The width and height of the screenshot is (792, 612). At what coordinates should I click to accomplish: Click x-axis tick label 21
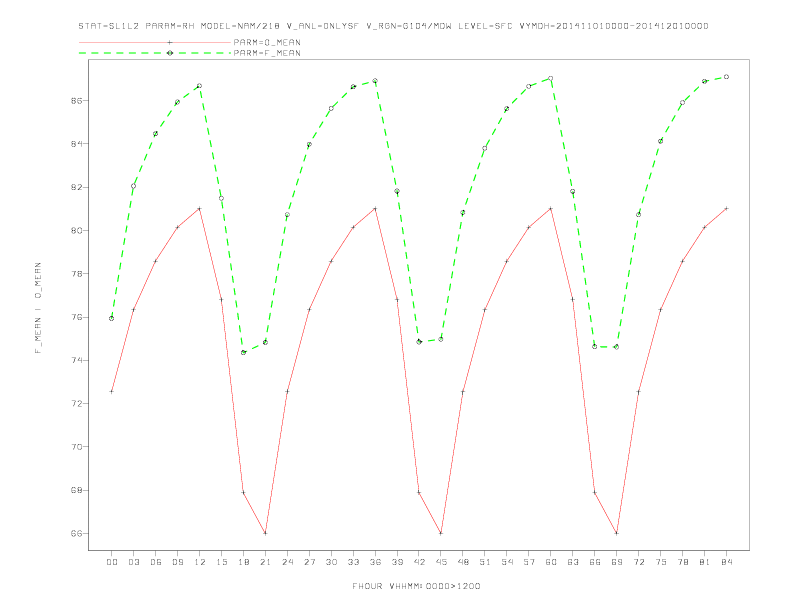pyautogui.click(x=265, y=562)
